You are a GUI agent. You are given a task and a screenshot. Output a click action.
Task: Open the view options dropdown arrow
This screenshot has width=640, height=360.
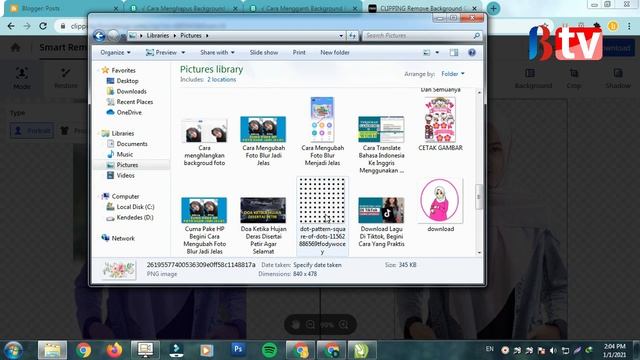click(437, 53)
